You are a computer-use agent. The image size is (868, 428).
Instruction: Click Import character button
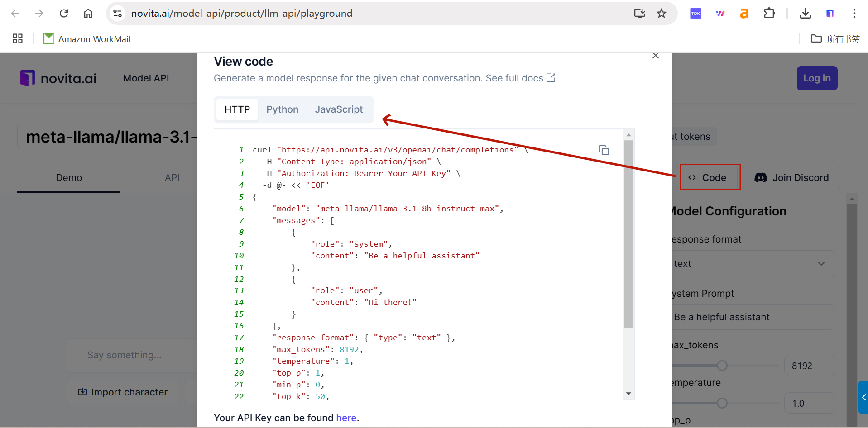[x=123, y=392]
